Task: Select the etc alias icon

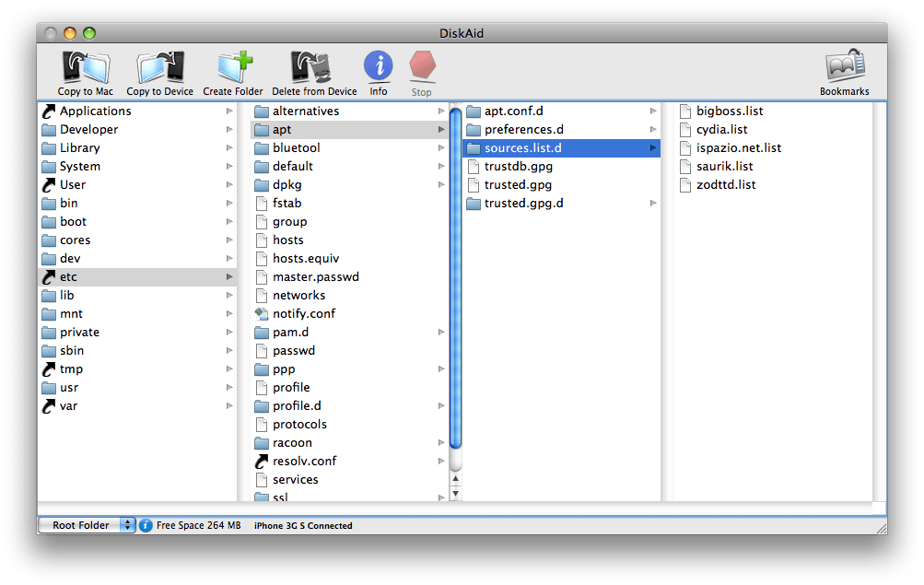Action: [x=49, y=277]
